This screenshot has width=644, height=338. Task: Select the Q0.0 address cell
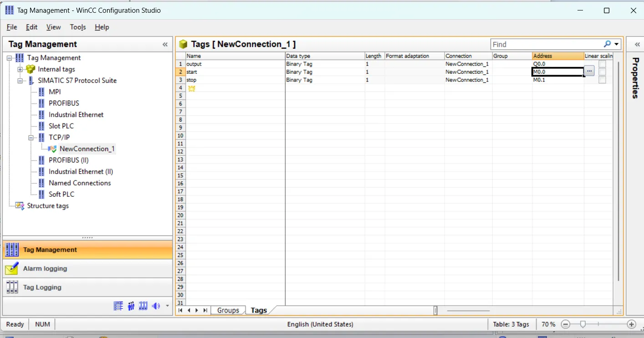(558, 64)
